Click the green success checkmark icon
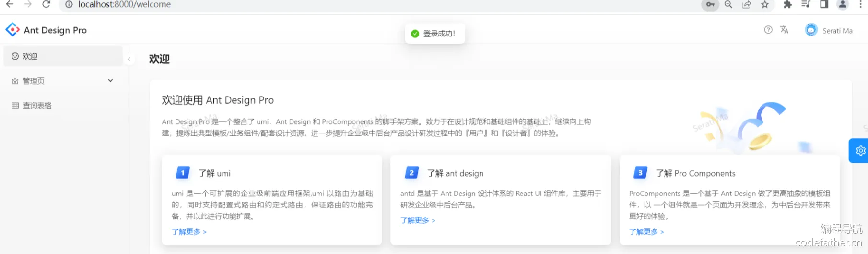 [415, 34]
